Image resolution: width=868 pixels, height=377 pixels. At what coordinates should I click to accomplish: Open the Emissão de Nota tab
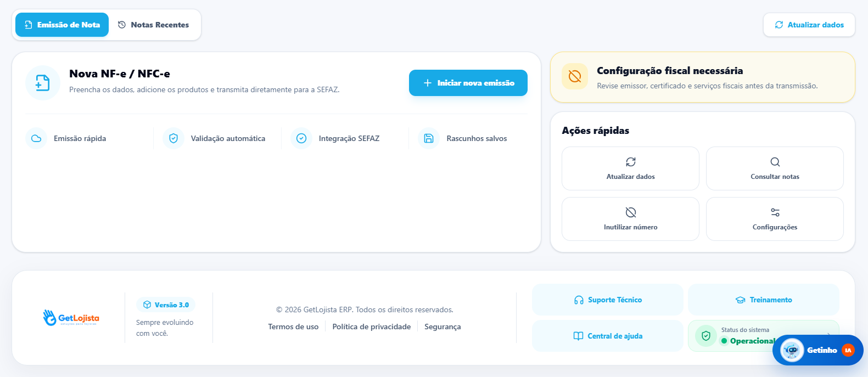click(x=62, y=25)
